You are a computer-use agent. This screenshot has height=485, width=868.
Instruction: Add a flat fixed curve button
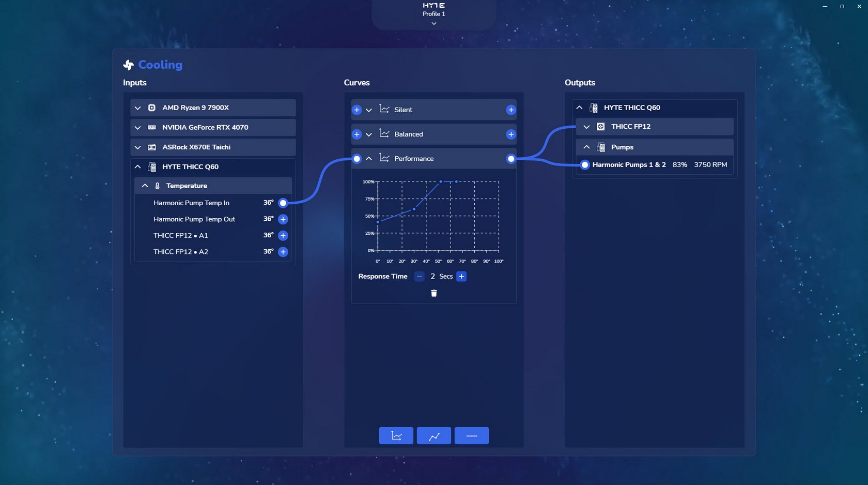click(472, 436)
